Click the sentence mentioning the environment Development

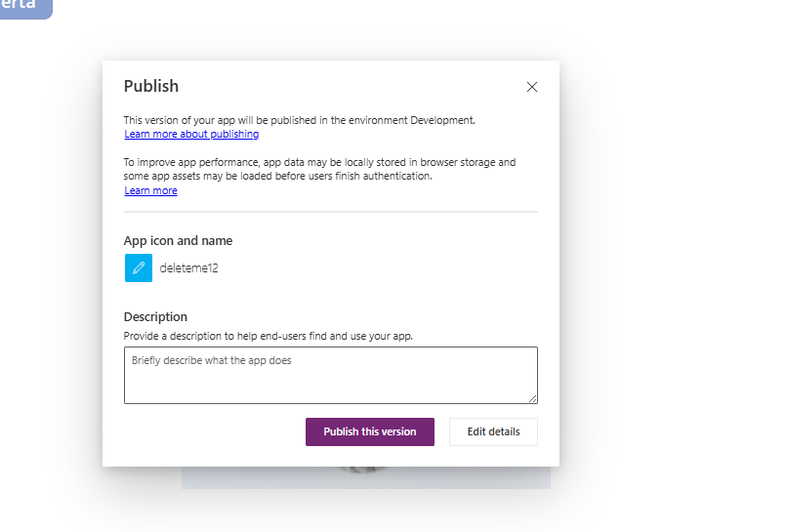tap(299, 120)
